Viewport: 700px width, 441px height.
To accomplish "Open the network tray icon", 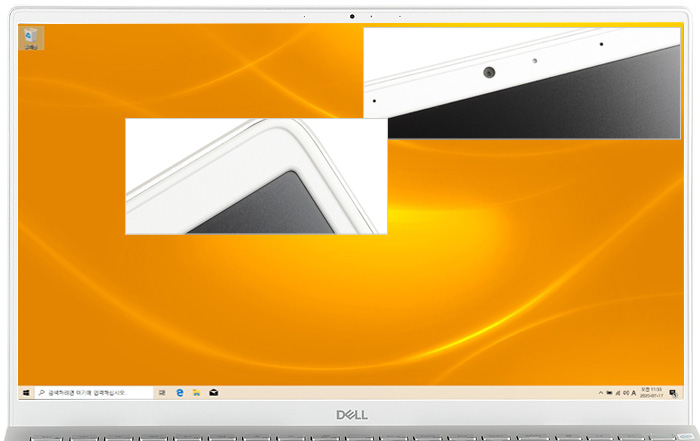I will click(618, 393).
